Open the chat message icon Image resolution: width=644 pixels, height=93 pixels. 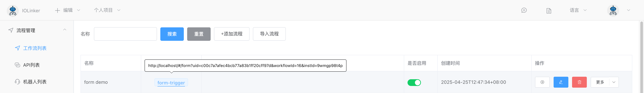pos(524,10)
